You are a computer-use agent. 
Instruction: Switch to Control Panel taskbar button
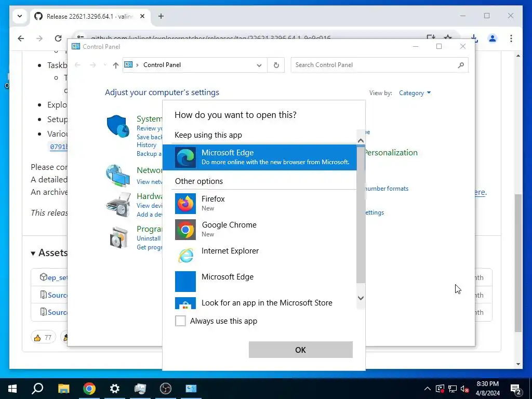point(191,389)
